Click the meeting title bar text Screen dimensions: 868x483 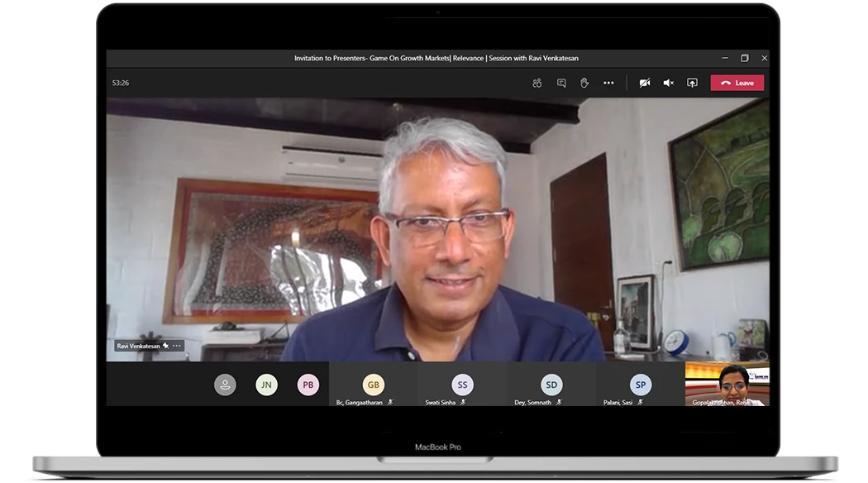coord(438,59)
